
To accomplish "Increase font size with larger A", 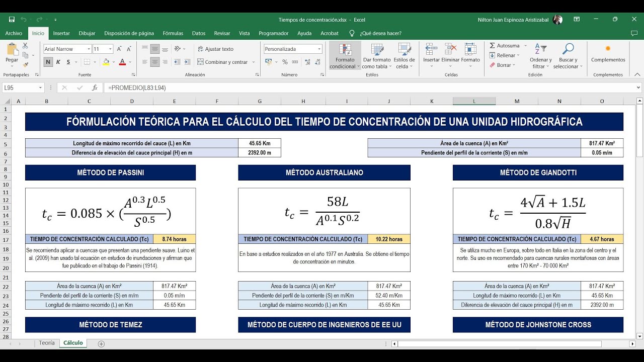I will point(120,49).
